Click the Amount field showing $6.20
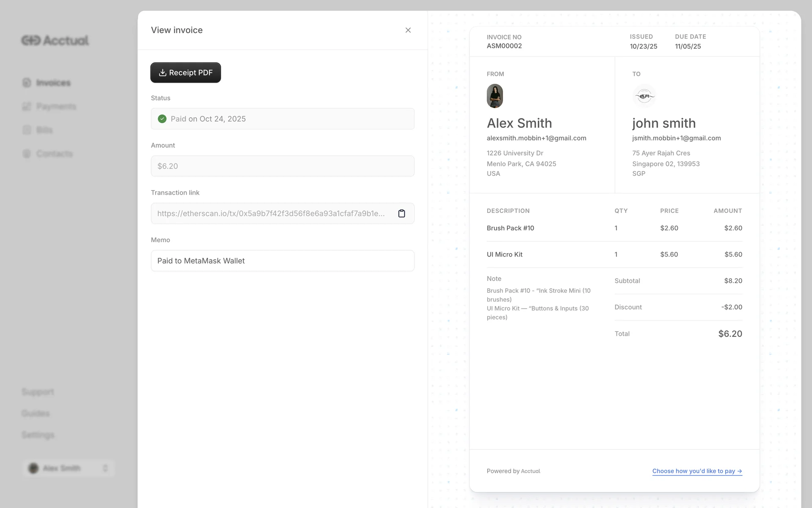 (283, 166)
